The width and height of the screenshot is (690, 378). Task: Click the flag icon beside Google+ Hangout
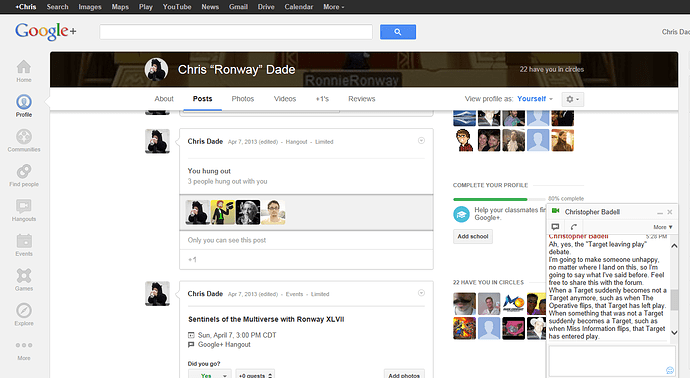[191, 345]
